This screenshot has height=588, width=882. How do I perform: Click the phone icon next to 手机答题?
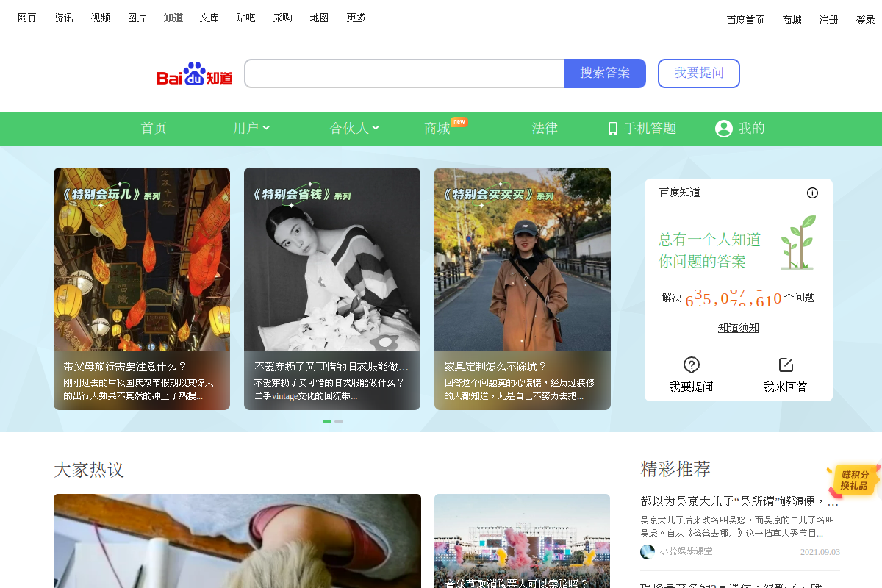[613, 128]
